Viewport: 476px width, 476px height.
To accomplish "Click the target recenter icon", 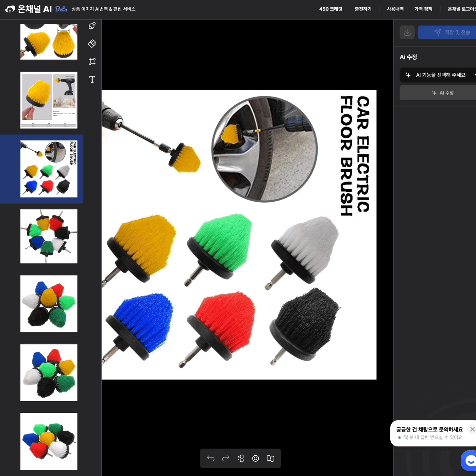I will tap(256, 459).
